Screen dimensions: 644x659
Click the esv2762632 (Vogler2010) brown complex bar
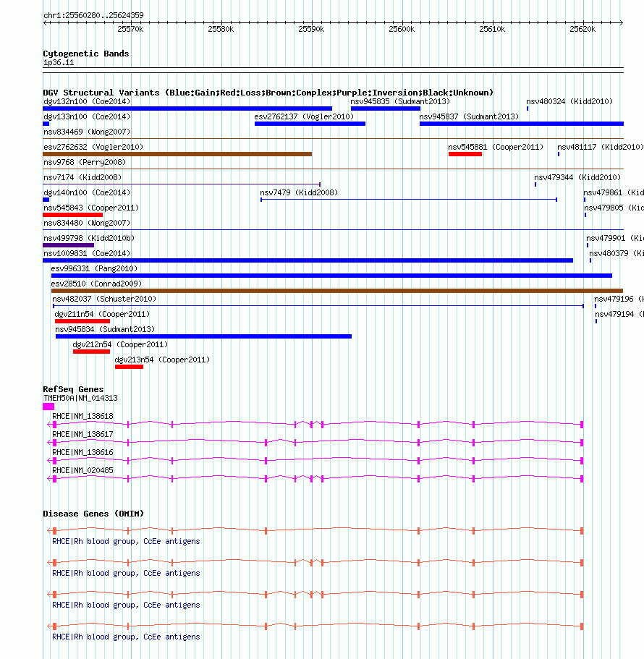(177, 154)
